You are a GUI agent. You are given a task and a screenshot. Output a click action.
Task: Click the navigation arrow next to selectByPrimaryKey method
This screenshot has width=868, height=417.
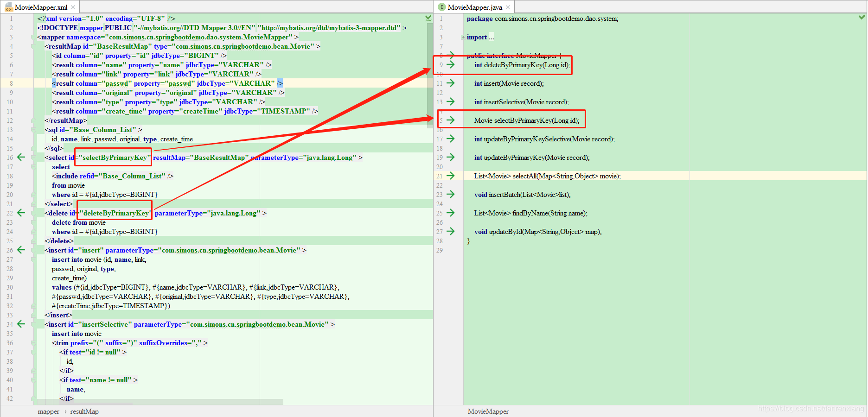450,120
